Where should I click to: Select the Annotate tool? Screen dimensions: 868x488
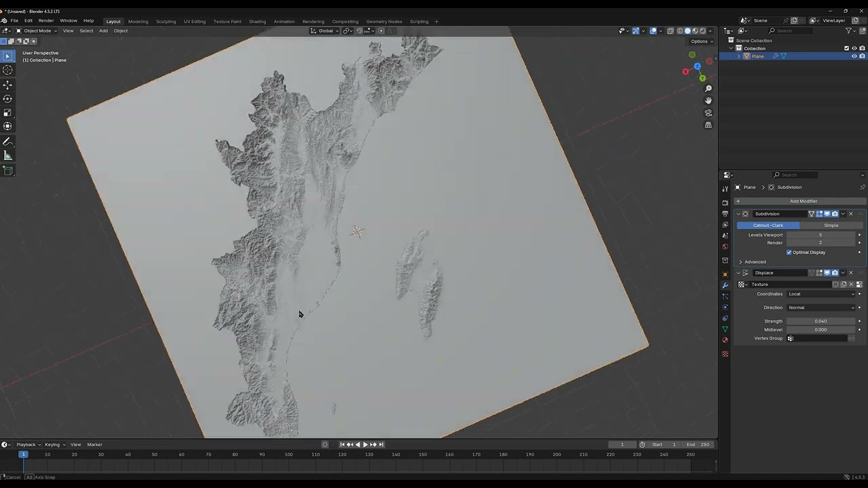click(7, 142)
